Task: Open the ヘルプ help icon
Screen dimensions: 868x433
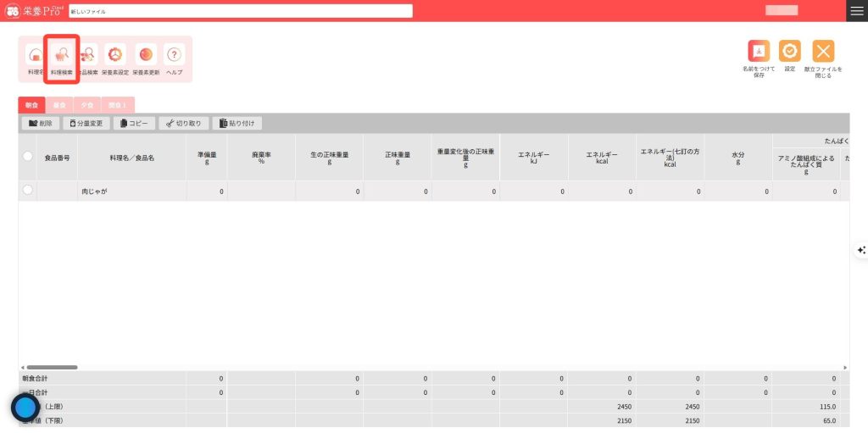Action: 174,57
